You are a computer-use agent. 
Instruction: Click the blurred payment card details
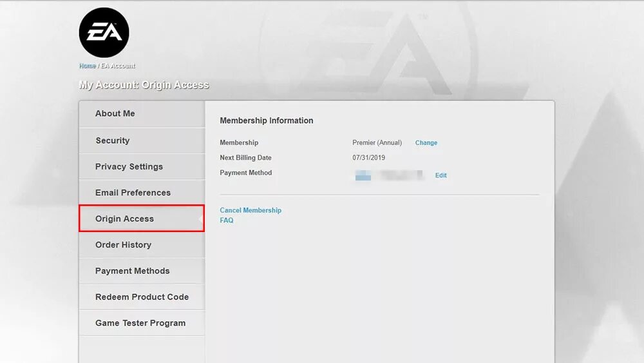point(388,175)
